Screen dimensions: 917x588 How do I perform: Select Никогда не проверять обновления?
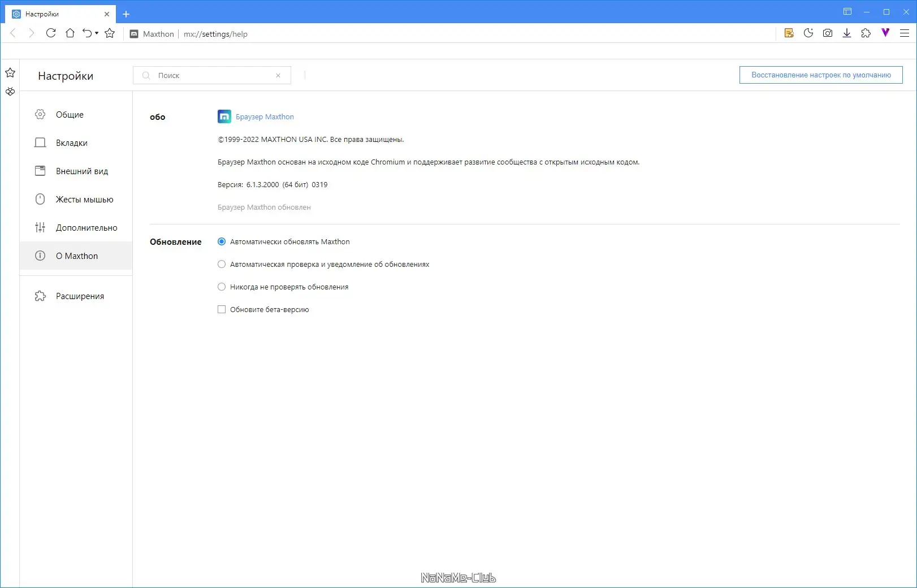point(222,287)
